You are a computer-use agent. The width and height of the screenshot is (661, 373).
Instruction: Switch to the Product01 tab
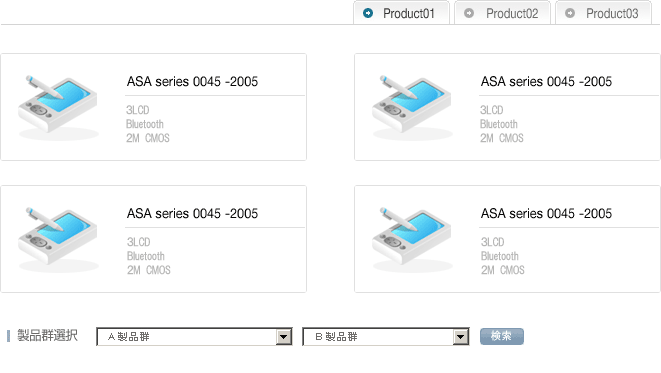coord(401,13)
